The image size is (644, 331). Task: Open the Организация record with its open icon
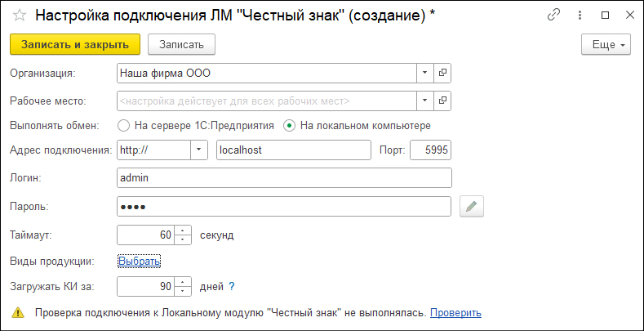[x=442, y=74]
